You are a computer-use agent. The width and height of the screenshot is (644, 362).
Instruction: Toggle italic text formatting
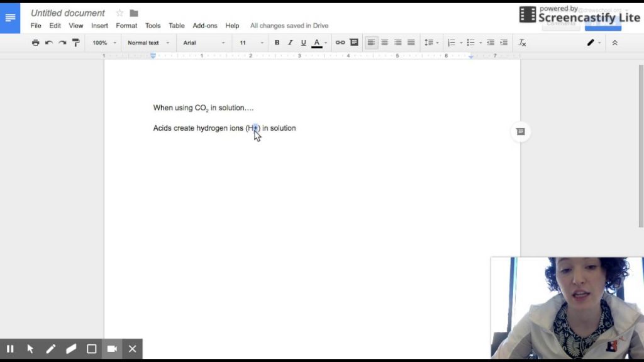coord(291,42)
